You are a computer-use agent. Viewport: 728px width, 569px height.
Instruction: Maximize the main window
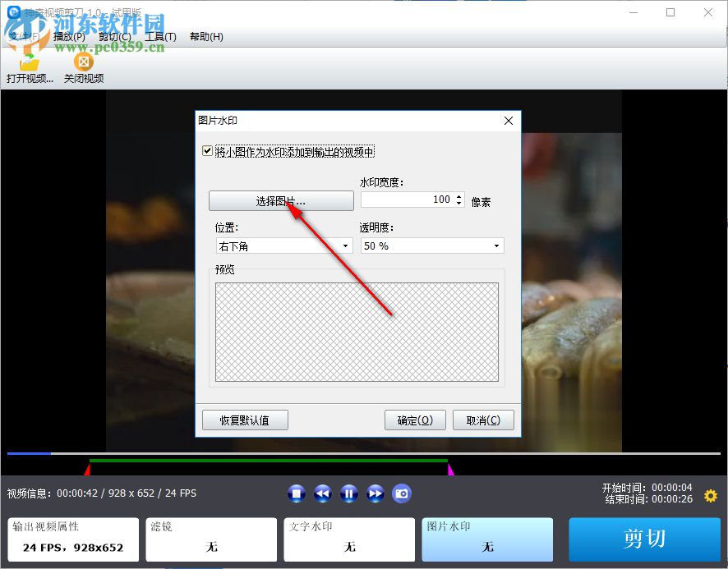pos(670,12)
